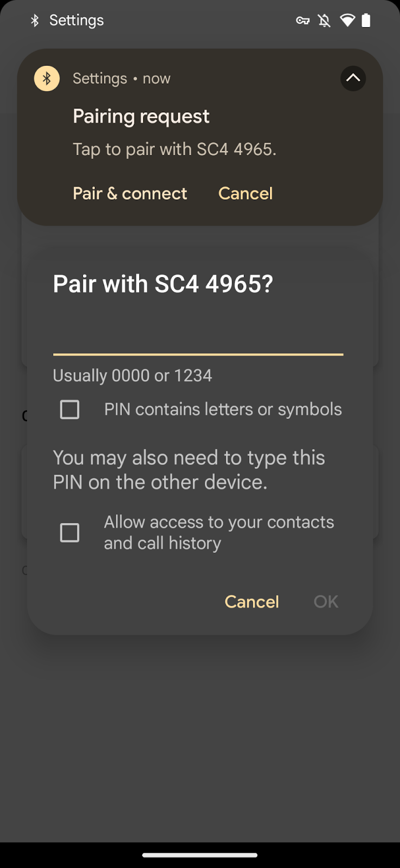Tap the "Tap to pair with SC4 4965" text
Screen dimensions: 400x868
[175, 149]
